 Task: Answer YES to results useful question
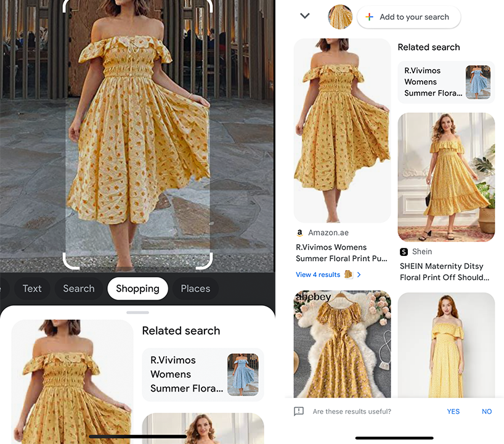pyautogui.click(x=453, y=411)
